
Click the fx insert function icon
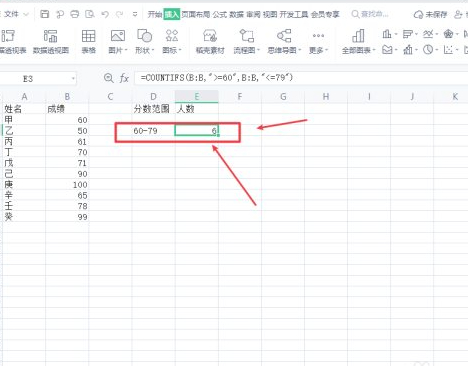tap(124, 78)
